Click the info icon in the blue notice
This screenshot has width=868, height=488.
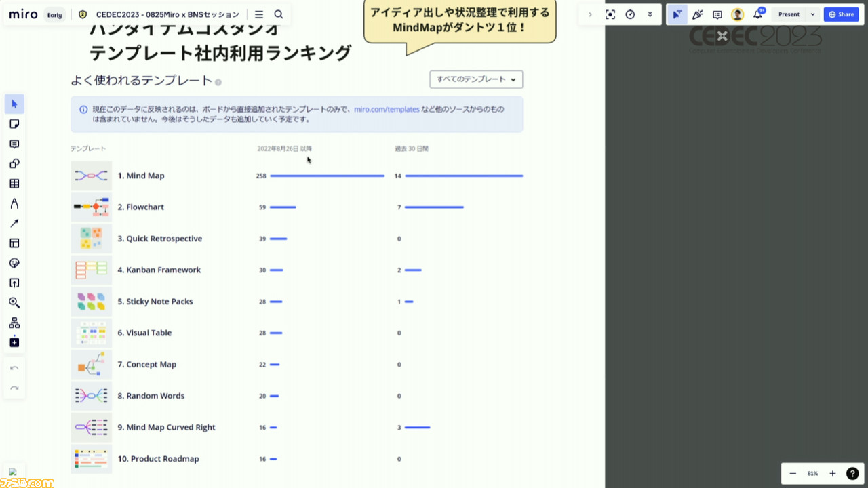click(83, 109)
